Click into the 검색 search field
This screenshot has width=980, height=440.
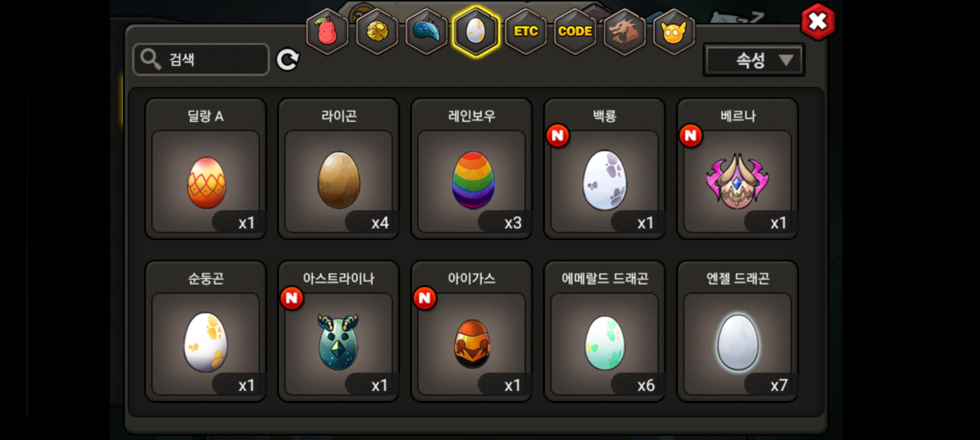[x=201, y=60]
